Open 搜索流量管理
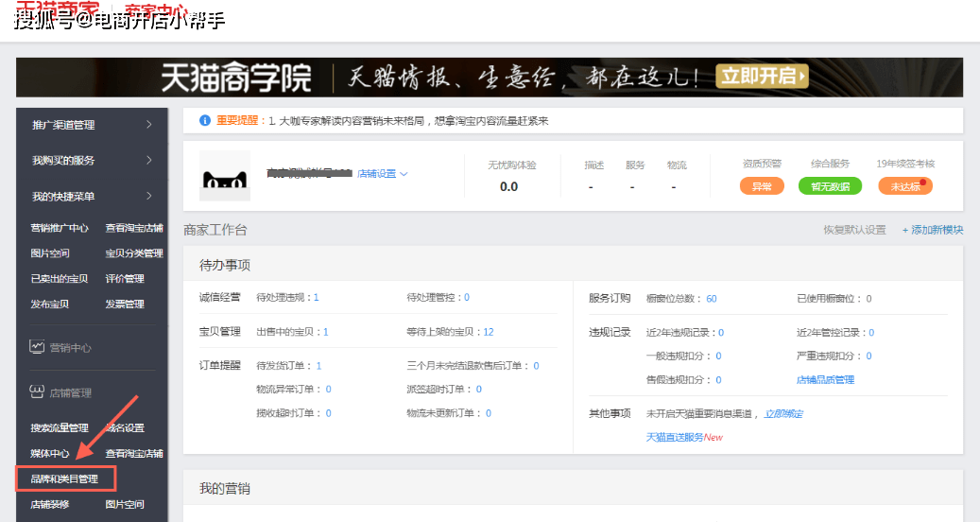This screenshot has height=522, width=980. tap(60, 428)
